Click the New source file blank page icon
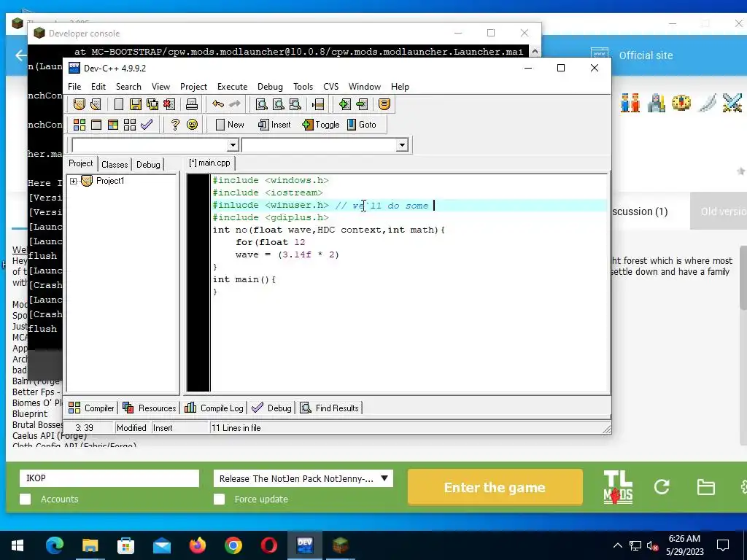Viewport: 747px width, 560px height. tap(119, 104)
